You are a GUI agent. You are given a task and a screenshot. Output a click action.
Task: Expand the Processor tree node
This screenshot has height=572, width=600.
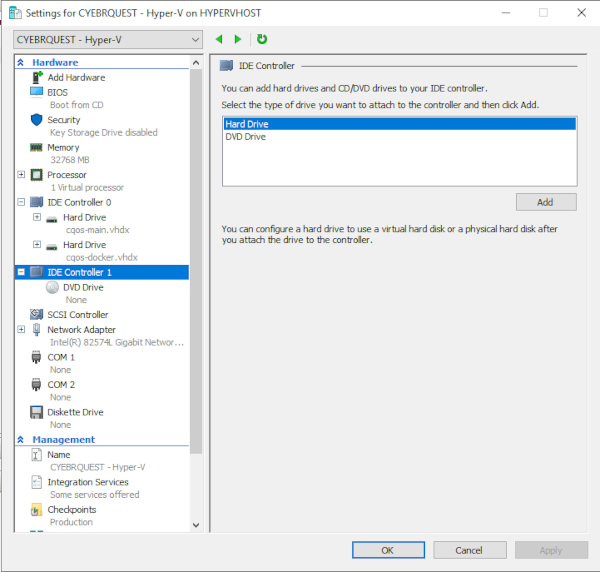tap(22, 175)
